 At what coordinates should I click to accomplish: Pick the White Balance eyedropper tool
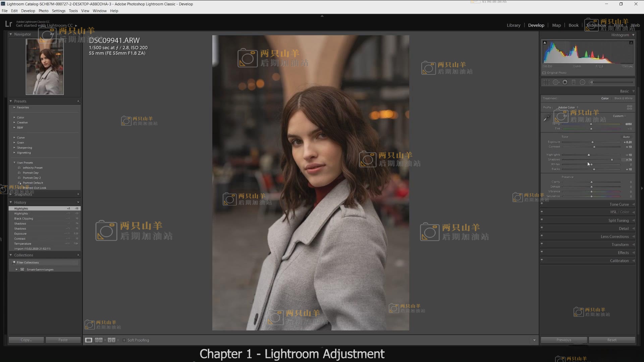(547, 118)
